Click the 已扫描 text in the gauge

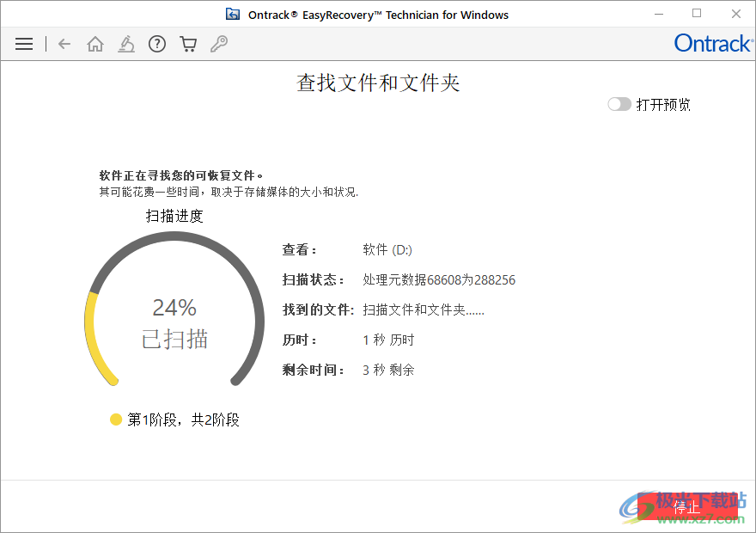coord(174,339)
